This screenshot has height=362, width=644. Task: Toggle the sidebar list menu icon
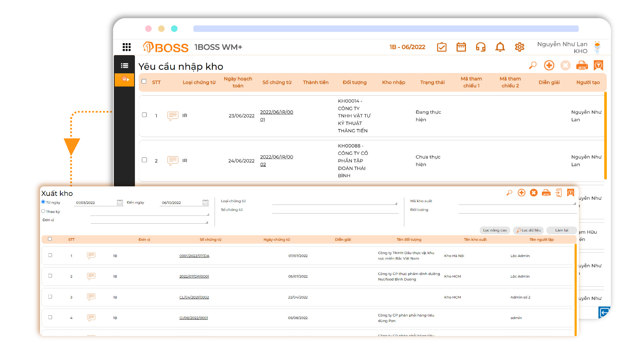tap(124, 66)
